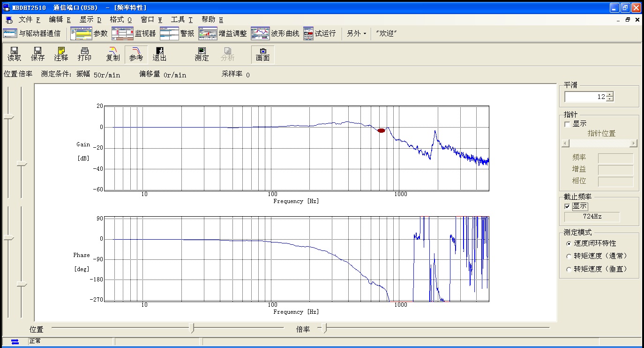Open the 注释 (Comment) tool
644x348 pixels.
click(61, 54)
